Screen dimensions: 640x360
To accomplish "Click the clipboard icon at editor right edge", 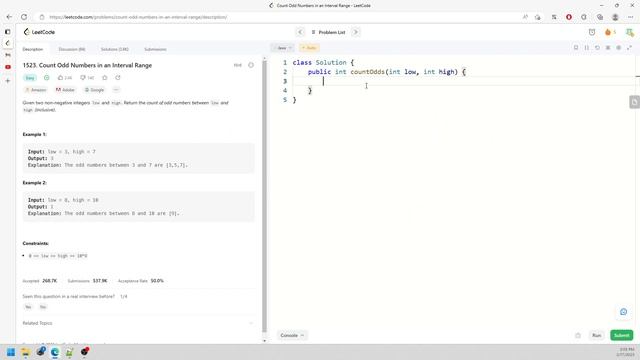I will click(x=634, y=102).
